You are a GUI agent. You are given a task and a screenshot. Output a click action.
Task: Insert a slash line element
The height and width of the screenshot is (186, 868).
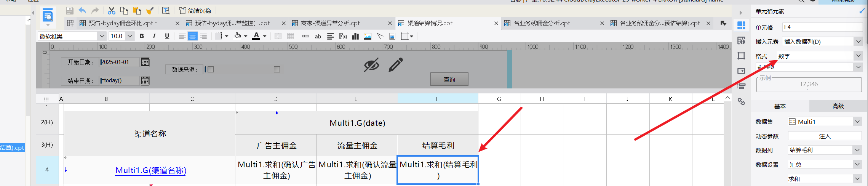click(x=380, y=36)
